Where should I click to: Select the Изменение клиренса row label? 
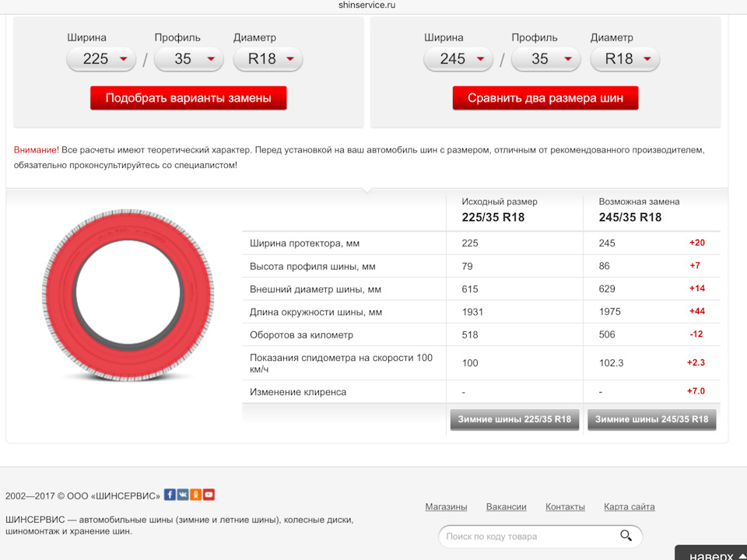(298, 392)
